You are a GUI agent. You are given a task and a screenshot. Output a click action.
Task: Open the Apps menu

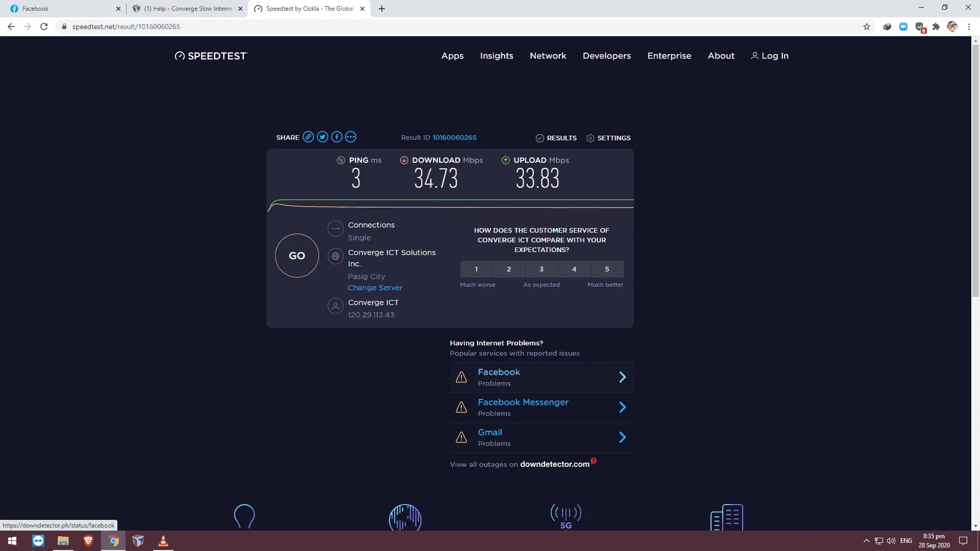click(452, 56)
